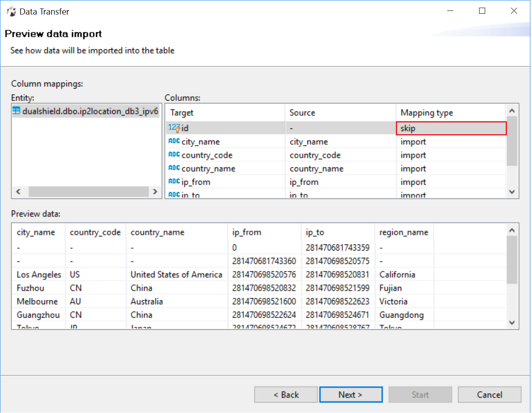Click the ABC icon next to city_name
This screenshot has height=413, width=532.
[174, 141]
